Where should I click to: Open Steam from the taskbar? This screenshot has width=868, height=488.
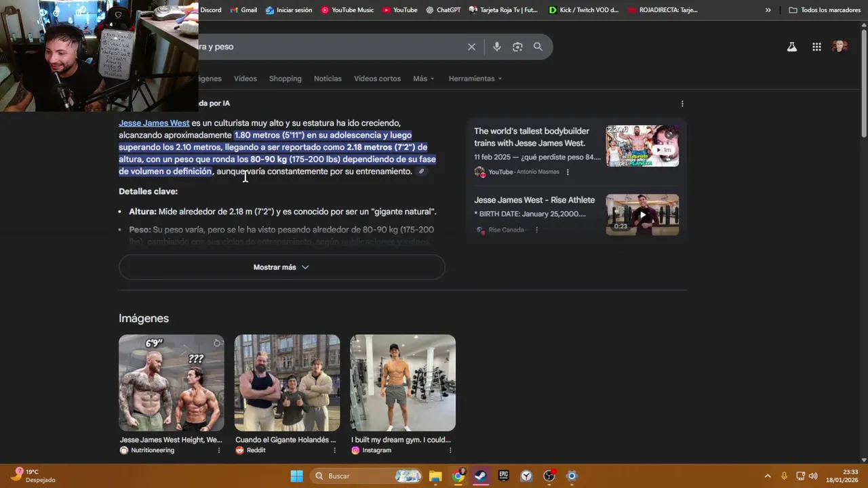[481, 476]
